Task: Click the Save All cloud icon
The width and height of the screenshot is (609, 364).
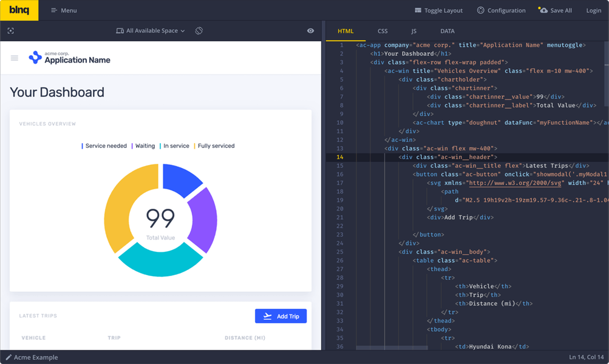Action: [x=543, y=10]
